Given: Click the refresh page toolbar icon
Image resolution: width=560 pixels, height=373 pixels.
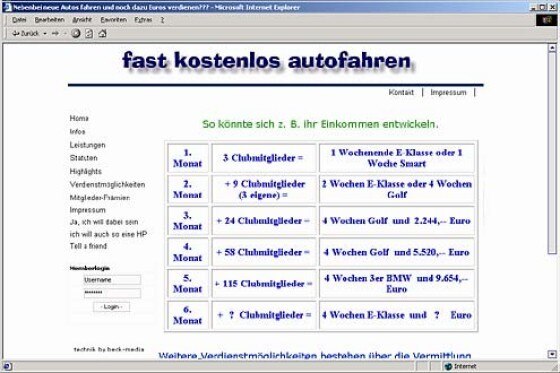Looking at the screenshot, I should coord(89,34).
